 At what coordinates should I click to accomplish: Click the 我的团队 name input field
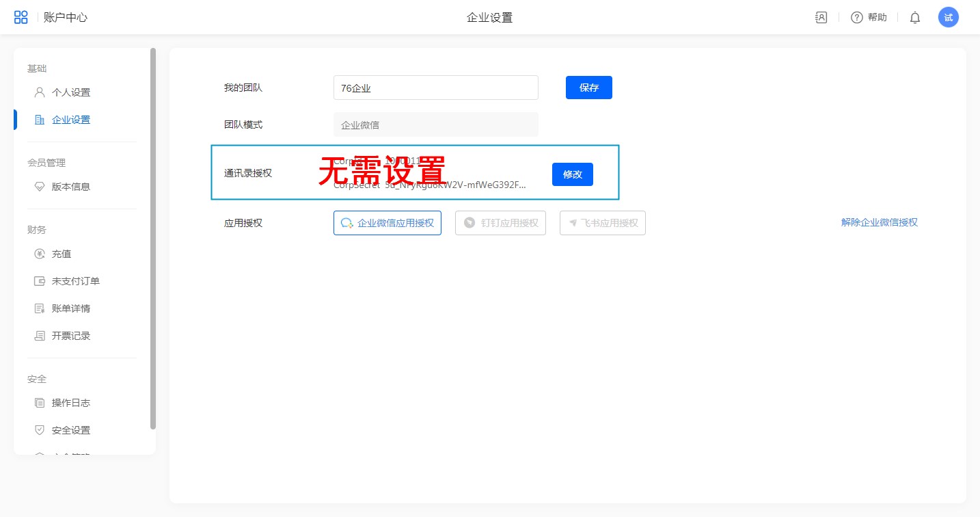435,88
